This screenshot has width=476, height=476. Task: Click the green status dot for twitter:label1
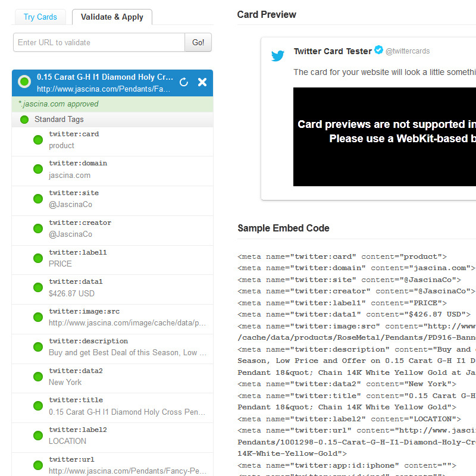pos(38,258)
